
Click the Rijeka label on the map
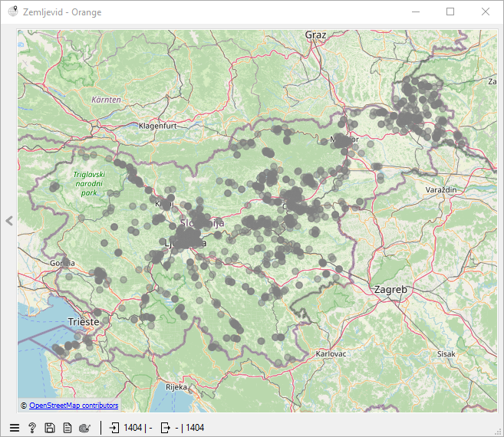coord(176,387)
